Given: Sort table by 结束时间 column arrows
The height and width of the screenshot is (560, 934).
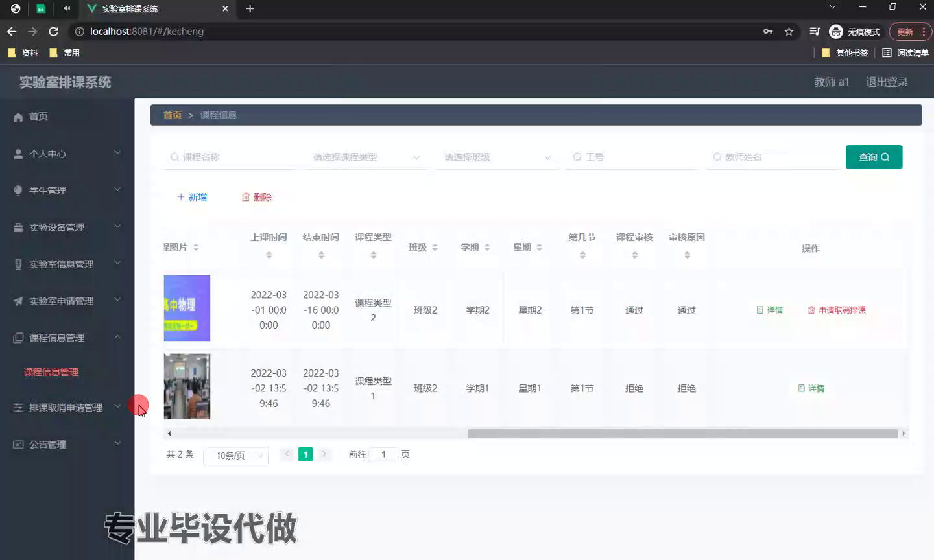Looking at the screenshot, I should (x=321, y=255).
